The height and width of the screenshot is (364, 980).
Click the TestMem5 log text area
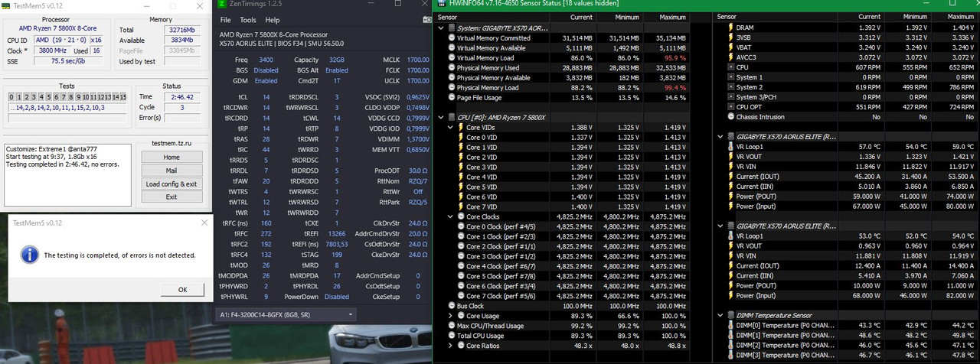tap(68, 174)
